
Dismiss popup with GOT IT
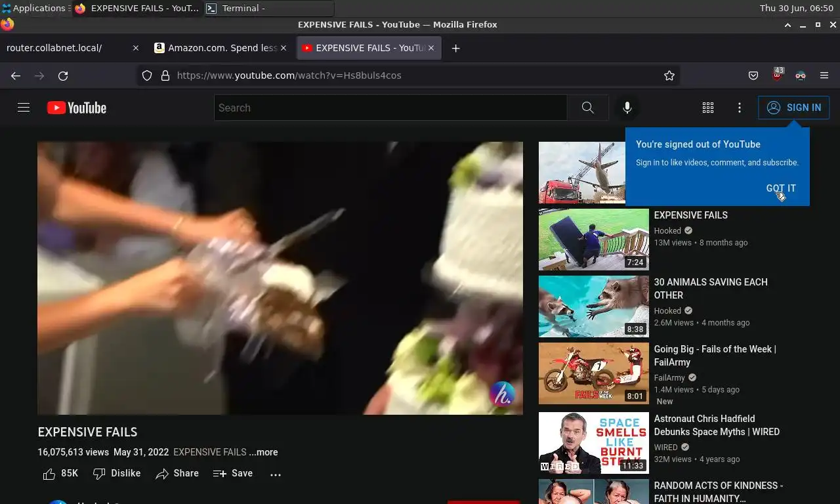click(781, 188)
